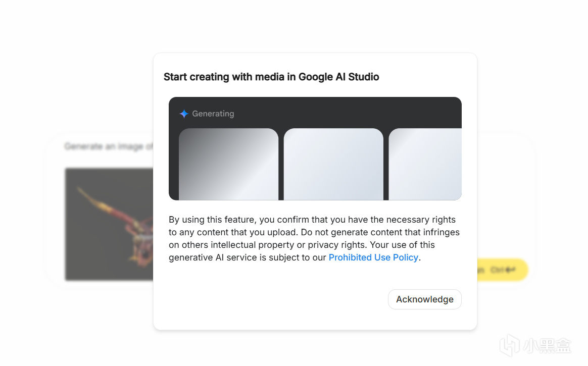The height and width of the screenshot is (366, 588).
Task: Click the dialog title 'Start creating with media'
Action: click(x=271, y=77)
